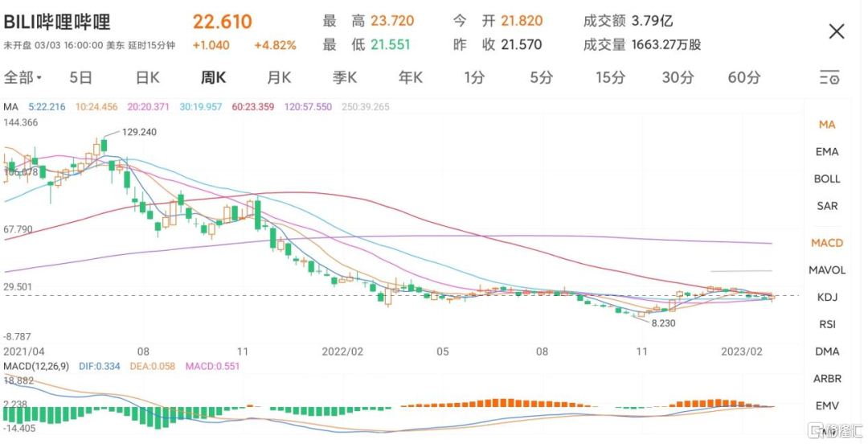
Task: Switch to the 15分 minute chart
Action: [611, 77]
